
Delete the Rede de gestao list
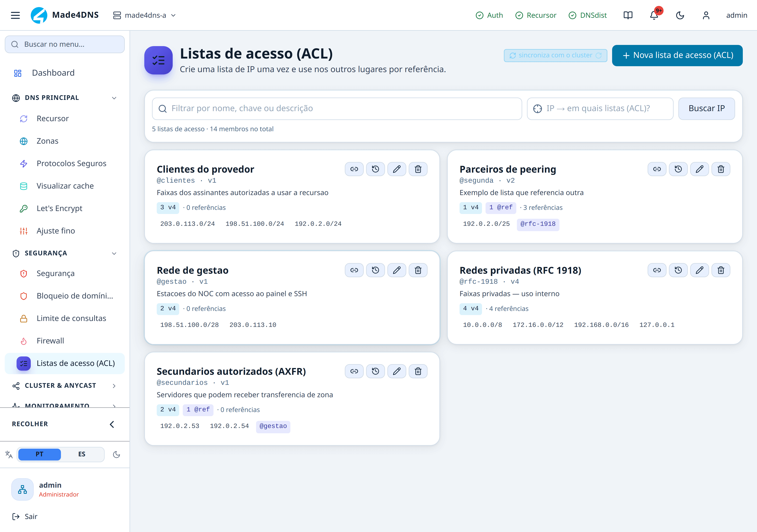click(418, 270)
